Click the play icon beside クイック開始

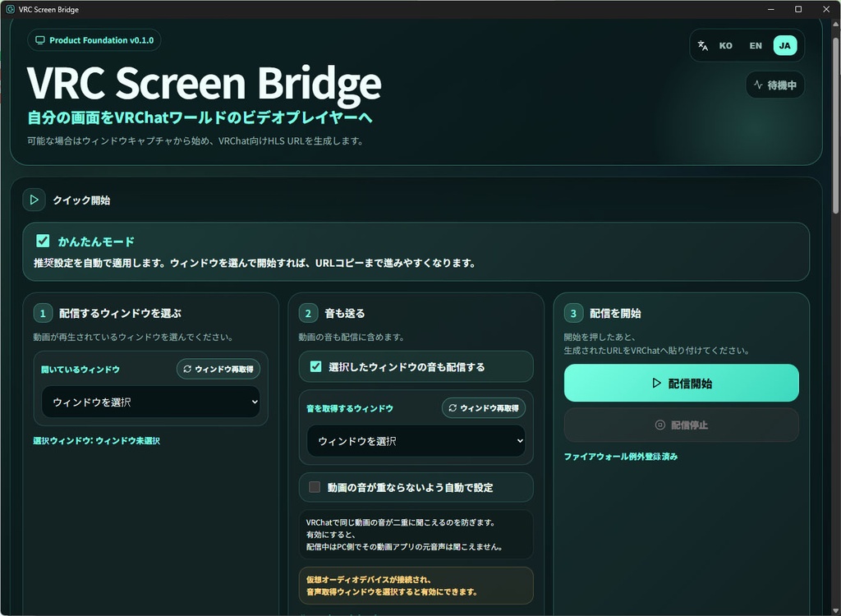tap(34, 200)
